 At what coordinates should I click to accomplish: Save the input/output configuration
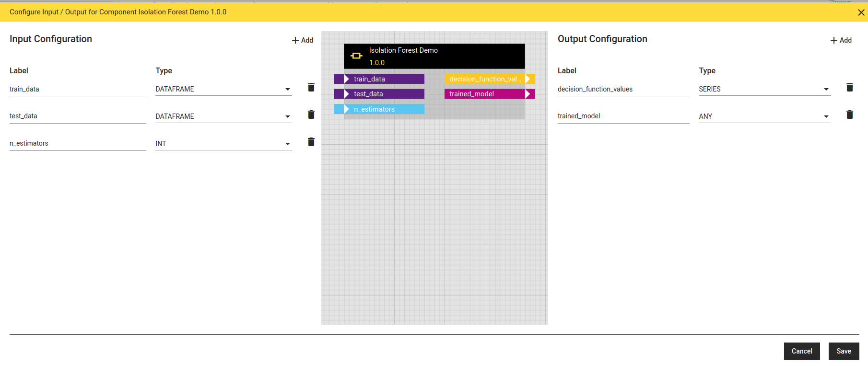844,351
